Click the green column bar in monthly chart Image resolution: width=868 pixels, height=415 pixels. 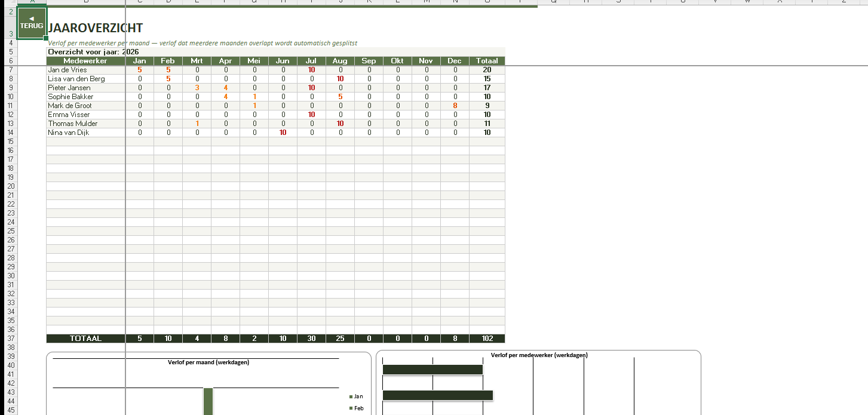208,401
